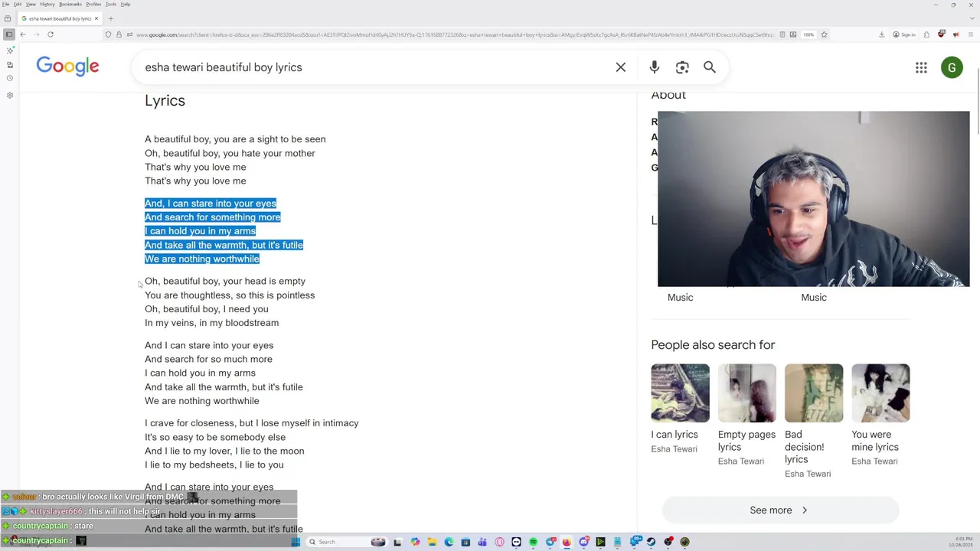Toggle Firefox sidebar button
Screen dimensions: 980x551
point(9,34)
